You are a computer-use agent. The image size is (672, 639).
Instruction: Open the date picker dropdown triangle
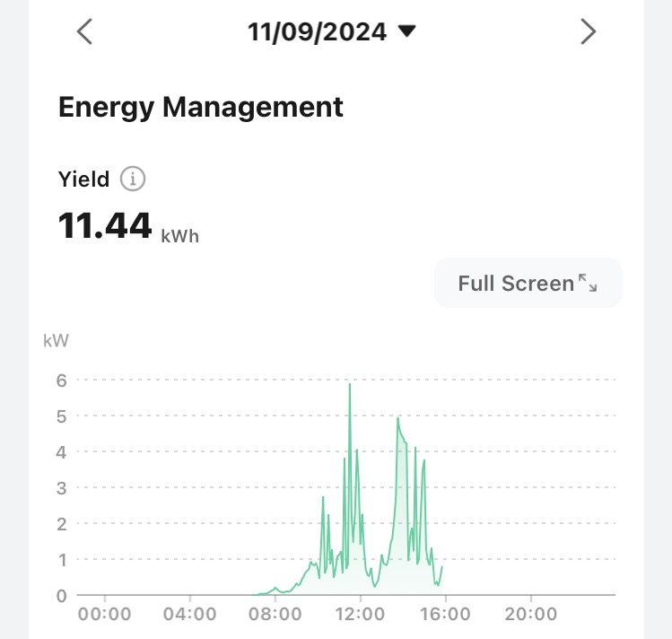coord(406,32)
